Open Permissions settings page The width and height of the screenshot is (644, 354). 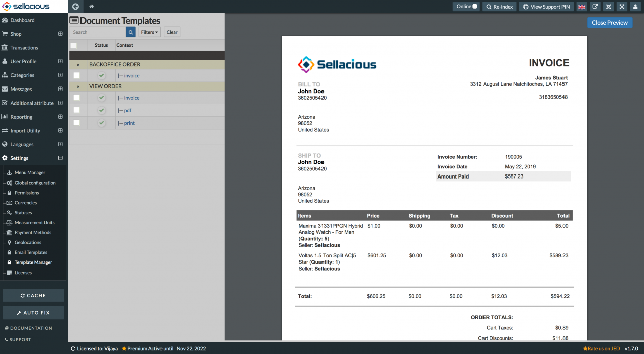click(27, 193)
